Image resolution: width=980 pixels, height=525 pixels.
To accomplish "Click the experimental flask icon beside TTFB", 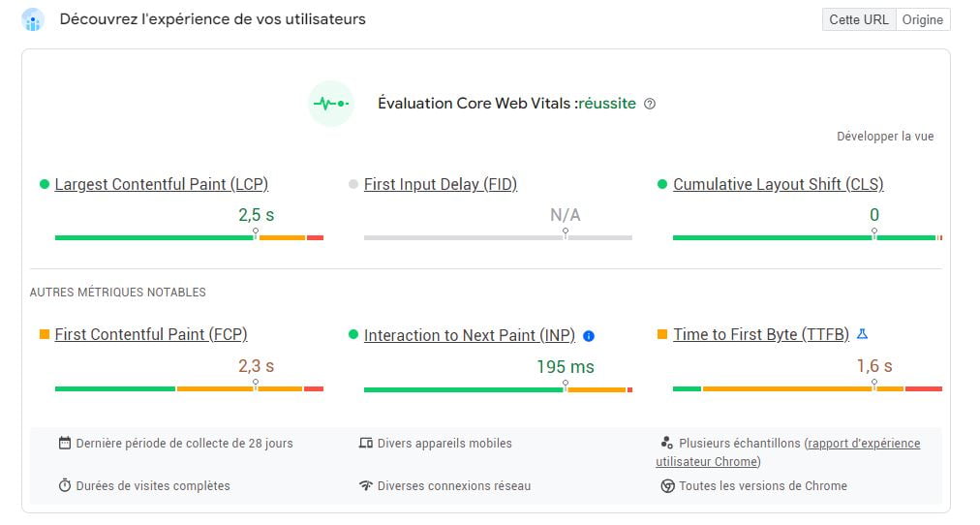I will pos(863,334).
